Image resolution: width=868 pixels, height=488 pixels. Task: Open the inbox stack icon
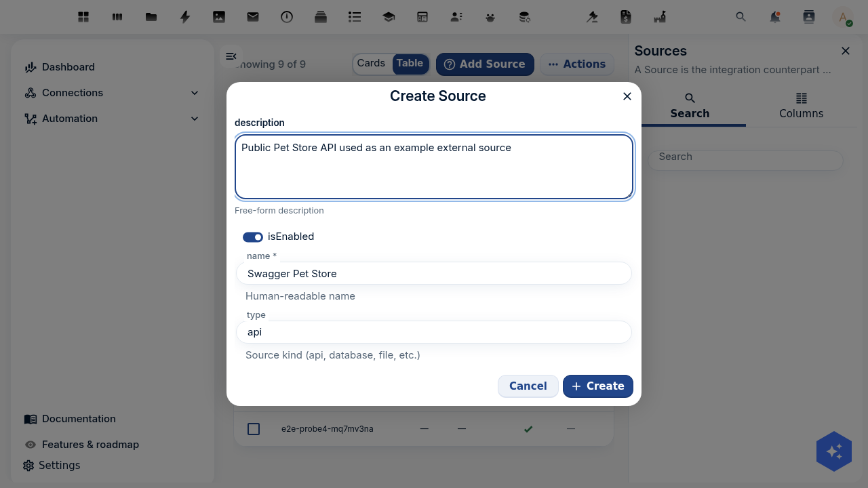[x=321, y=17]
